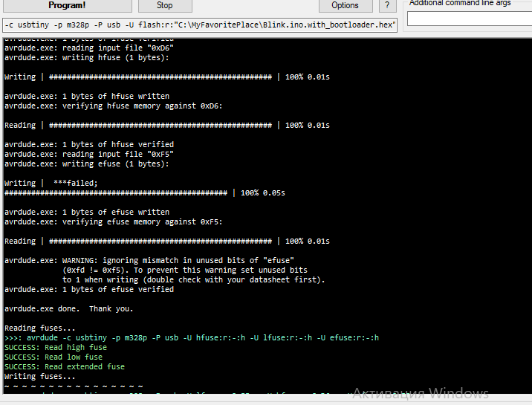Click the avrdude command line text box
The image size is (532, 405).
point(201,25)
